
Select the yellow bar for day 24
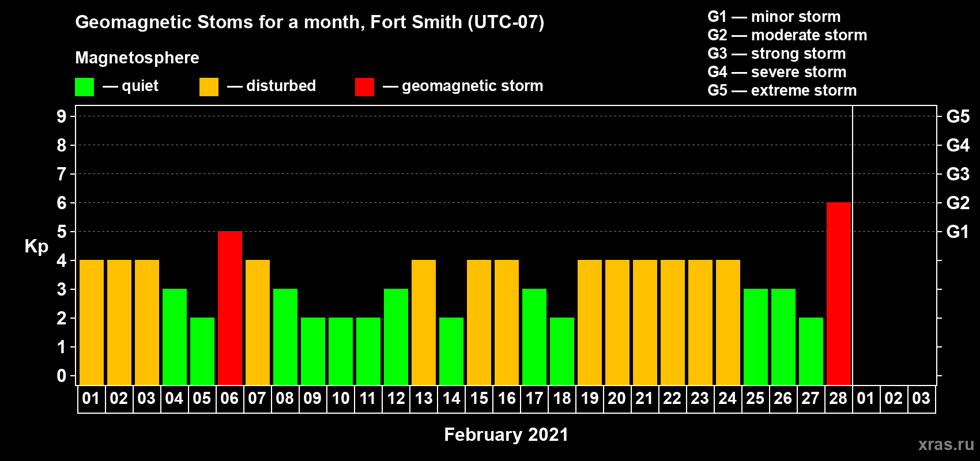pyautogui.click(x=728, y=322)
